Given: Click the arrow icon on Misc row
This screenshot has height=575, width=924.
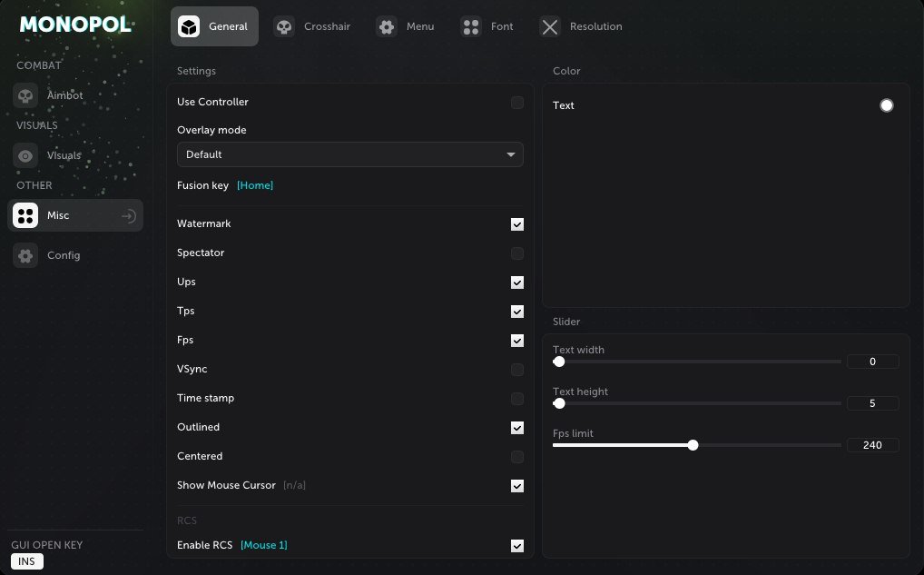Looking at the screenshot, I should [129, 216].
